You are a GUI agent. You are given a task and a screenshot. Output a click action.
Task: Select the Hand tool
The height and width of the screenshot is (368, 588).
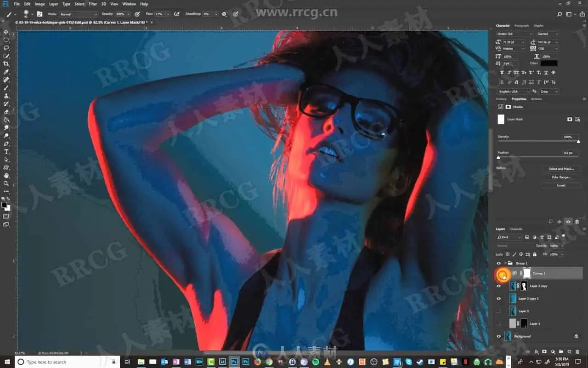[x=6, y=175]
